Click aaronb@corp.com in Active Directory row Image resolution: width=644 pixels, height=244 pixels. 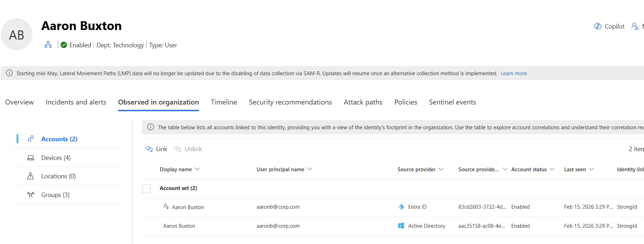click(278, 226)
